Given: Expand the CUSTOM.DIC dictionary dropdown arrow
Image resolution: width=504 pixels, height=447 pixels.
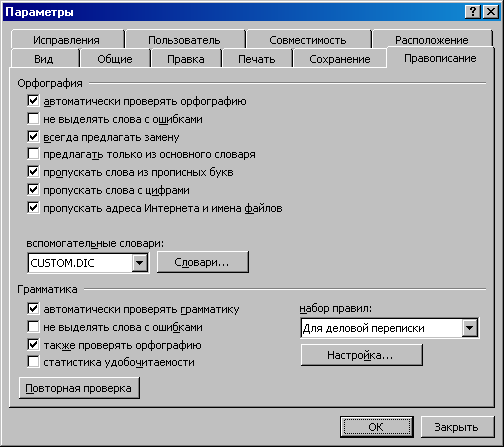Looking at the screenshot, I should [x=139, y=263].
